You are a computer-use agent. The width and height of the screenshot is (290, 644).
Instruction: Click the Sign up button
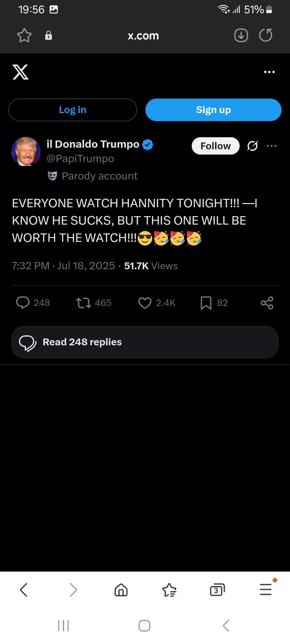click(x=213, y=110)
